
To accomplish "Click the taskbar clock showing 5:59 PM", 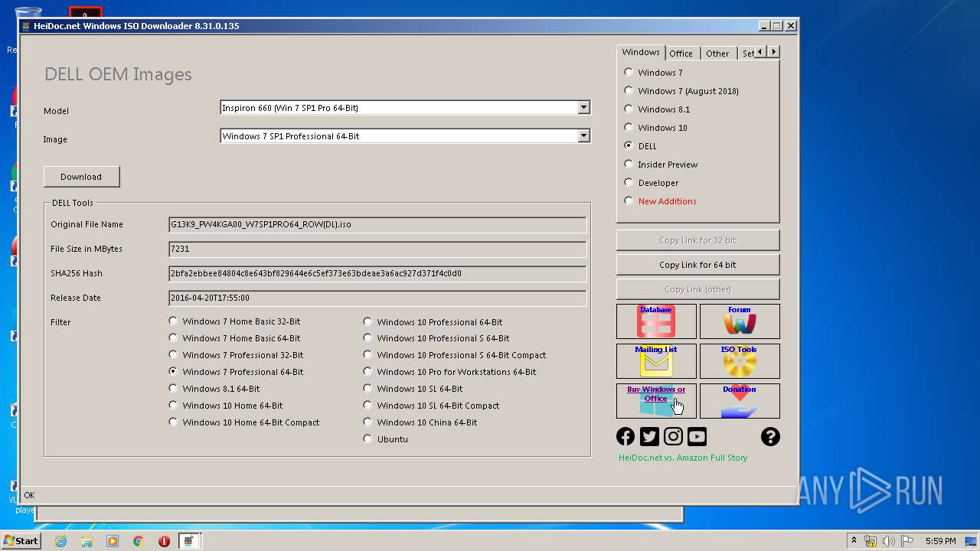I will coord(940,541).
